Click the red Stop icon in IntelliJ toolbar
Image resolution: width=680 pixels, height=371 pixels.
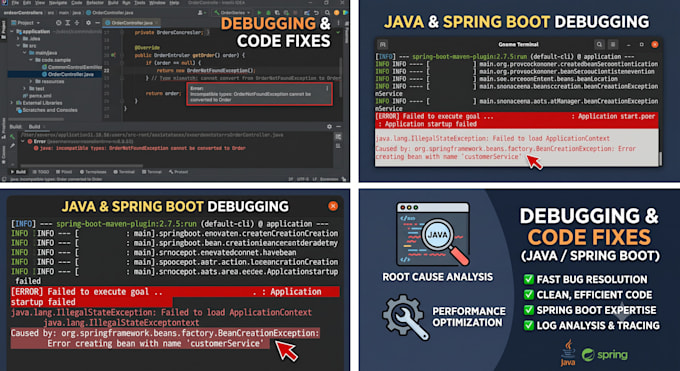[x=295, y=13]
